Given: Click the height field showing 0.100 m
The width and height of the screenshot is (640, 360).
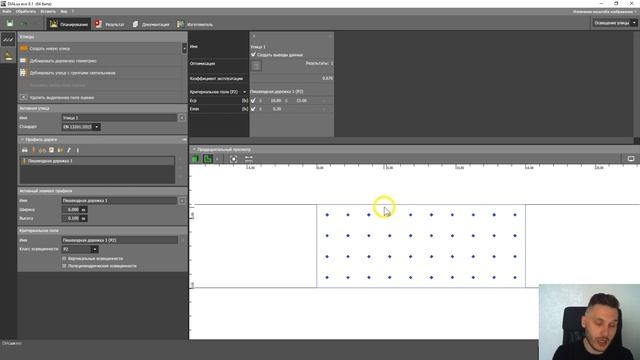Looking at the screenshot, I should 74,218.
